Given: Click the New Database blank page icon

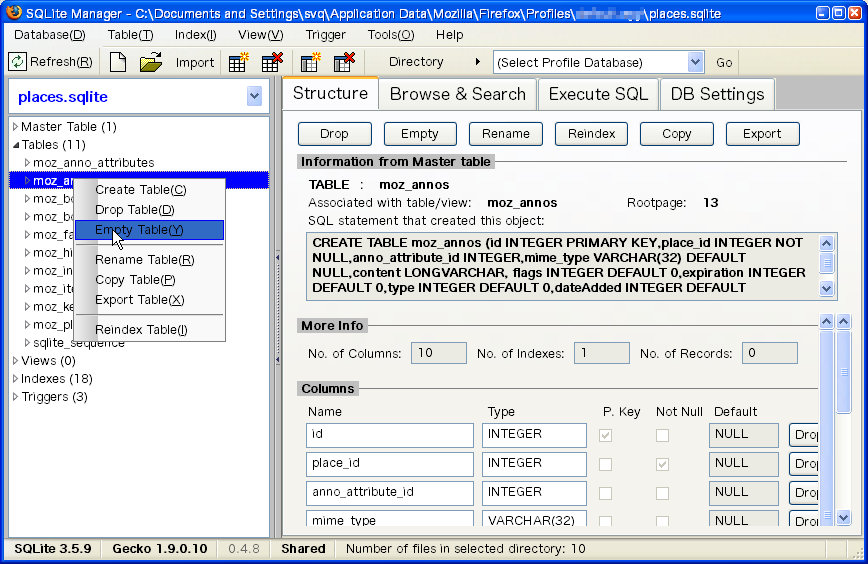Looking at the screenshot, I should tap(118, 61).
